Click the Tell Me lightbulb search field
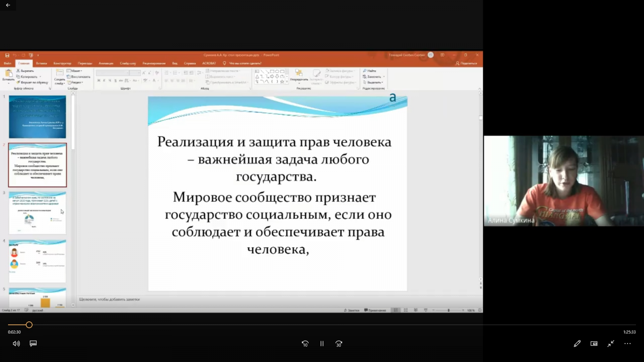 point(242,63)
